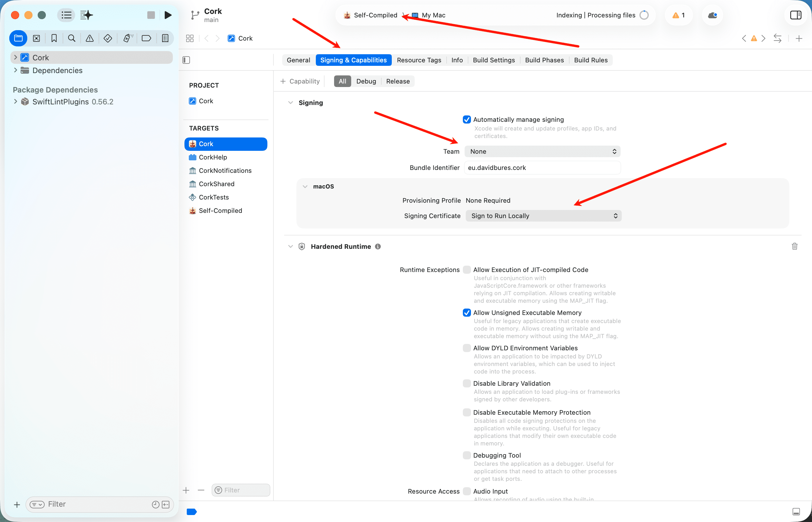Open the Find navigator magnifier icon
This screenshot has width=812, height=522.
pos(72,38)
